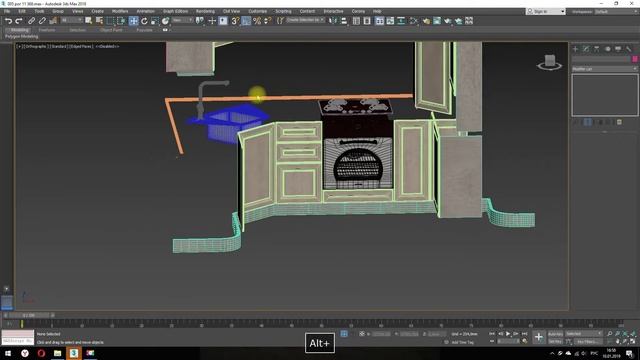Click the Use Pivot Point Center icon
Image resolution: width=640 pixels, height=360 pixels.
pyautogui.click(x=200, y=21)
